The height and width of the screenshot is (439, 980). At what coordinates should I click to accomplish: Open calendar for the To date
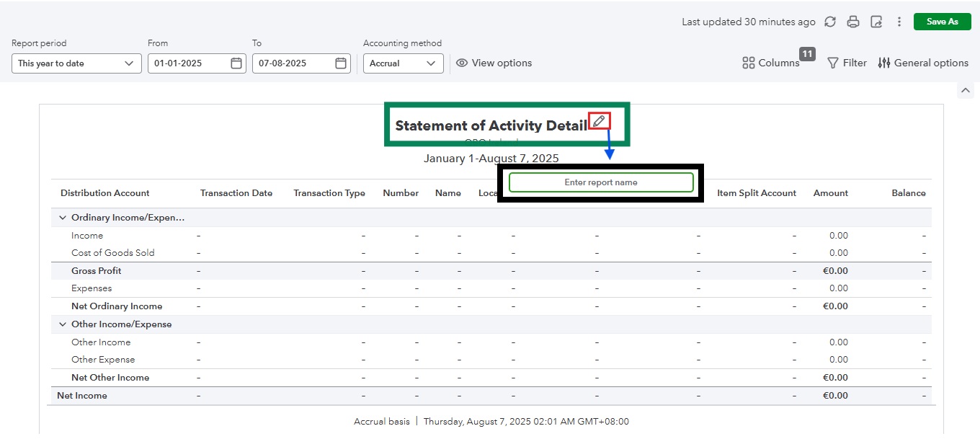click(341, 63)
